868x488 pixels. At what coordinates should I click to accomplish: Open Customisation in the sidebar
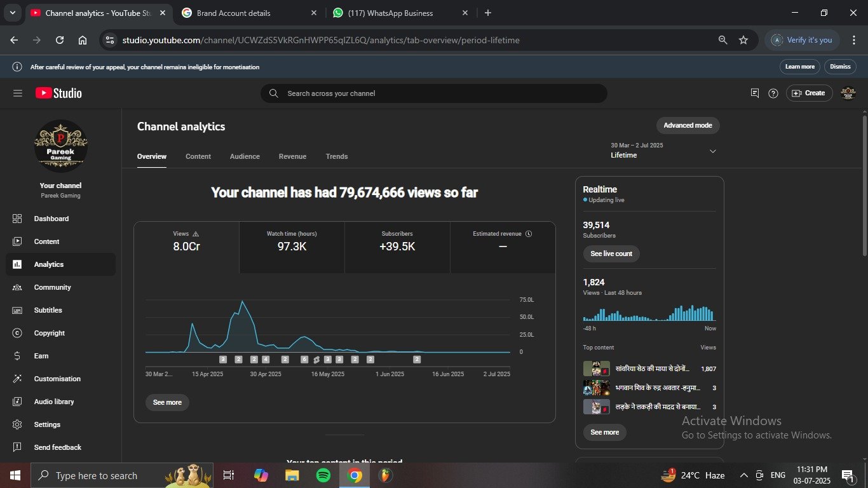(60, 379)
